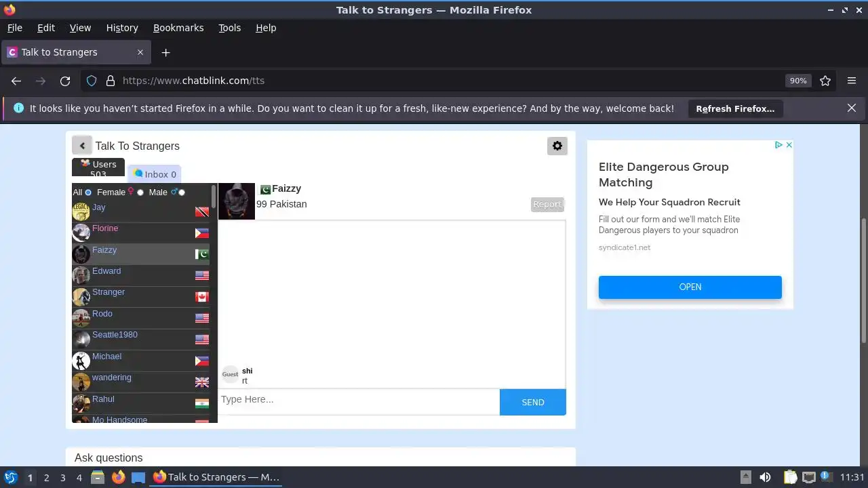This screenshot has height=488, width=868.
Task: Click the clipboard icon in system tray
Action: pos(791,477)
